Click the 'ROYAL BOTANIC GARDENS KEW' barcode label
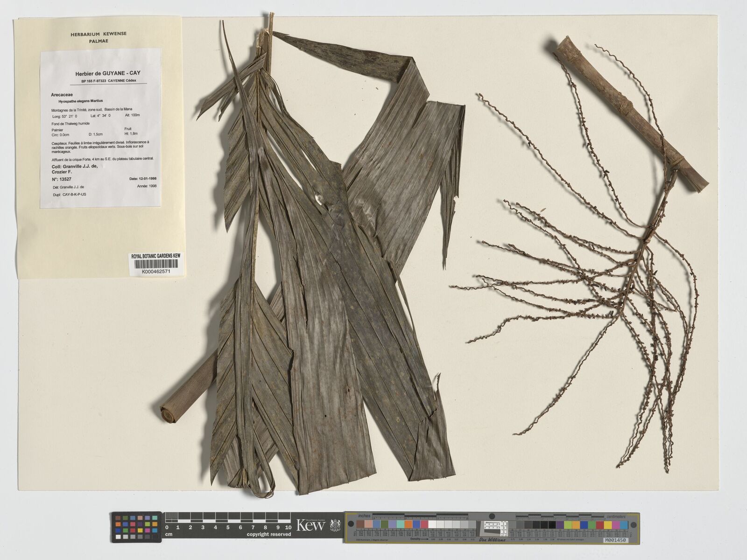Screen dimensions: 747x560 (x=156, y=256)
